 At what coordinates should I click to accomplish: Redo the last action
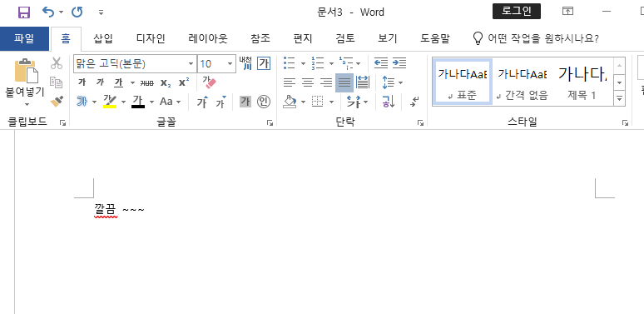pyautogui.click(x=77, y=12)
